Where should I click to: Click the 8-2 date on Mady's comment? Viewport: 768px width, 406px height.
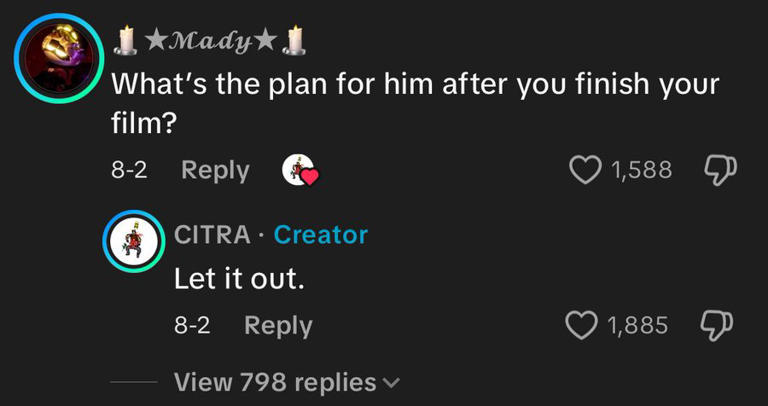click(129, 171)
